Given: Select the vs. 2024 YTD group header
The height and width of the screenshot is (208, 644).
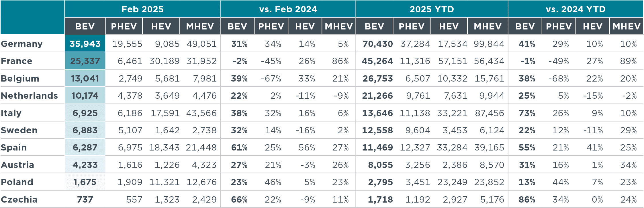Looking at the screenshot, I should (x=576, y=9).
